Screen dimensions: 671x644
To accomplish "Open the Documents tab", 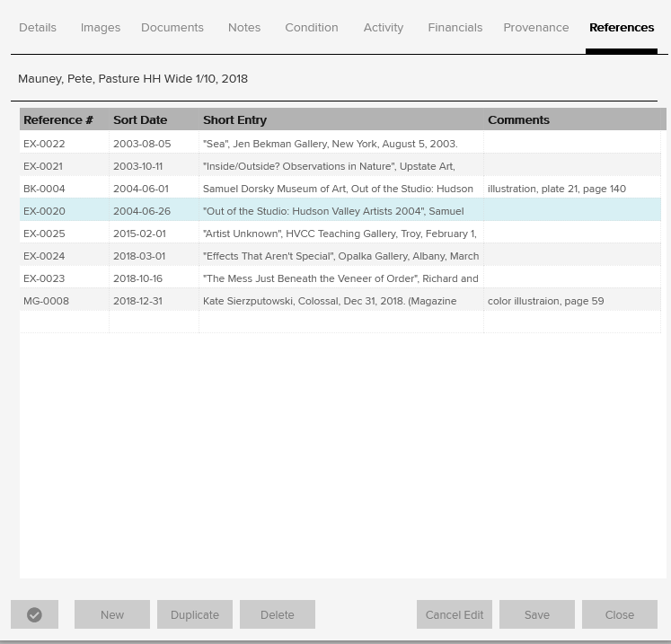I will (172, 28).
